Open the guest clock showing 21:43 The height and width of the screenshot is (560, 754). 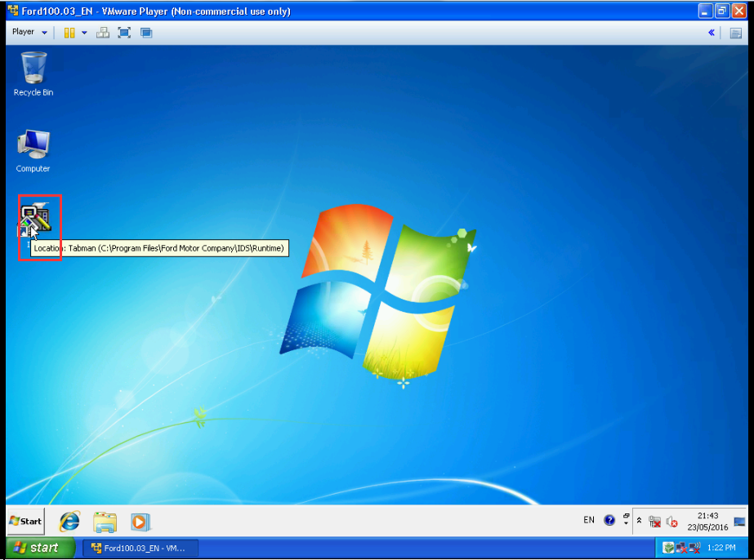click(x=707, y=521)
